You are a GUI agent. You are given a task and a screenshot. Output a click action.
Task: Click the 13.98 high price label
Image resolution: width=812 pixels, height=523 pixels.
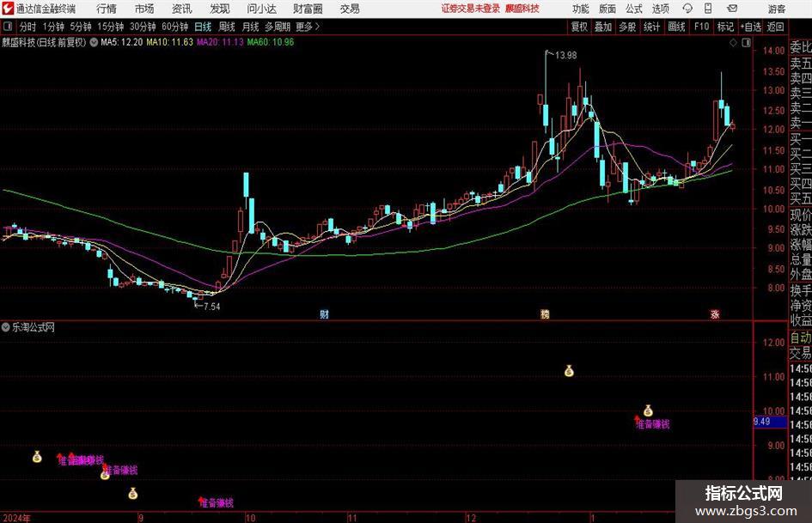tap(565, 55)
